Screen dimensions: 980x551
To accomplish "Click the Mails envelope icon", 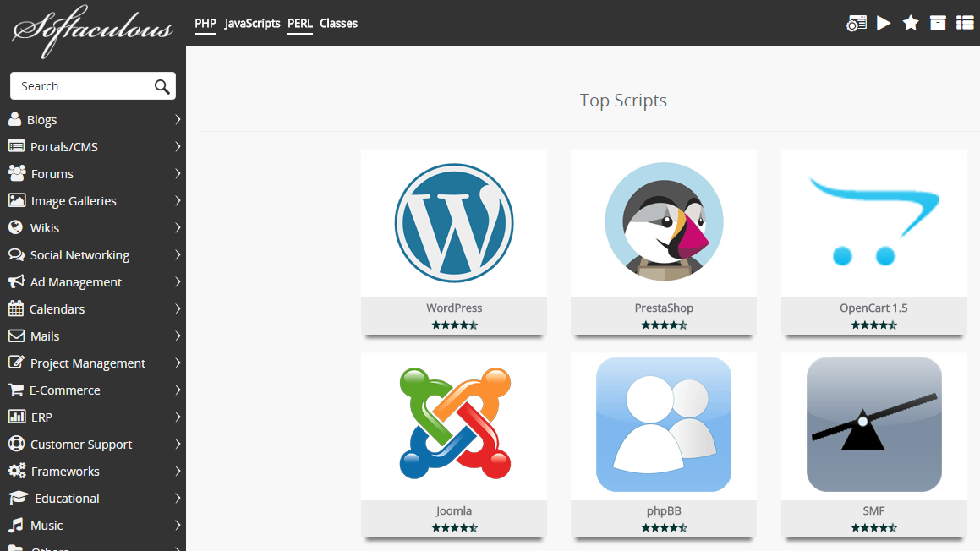I will [16, 336].
